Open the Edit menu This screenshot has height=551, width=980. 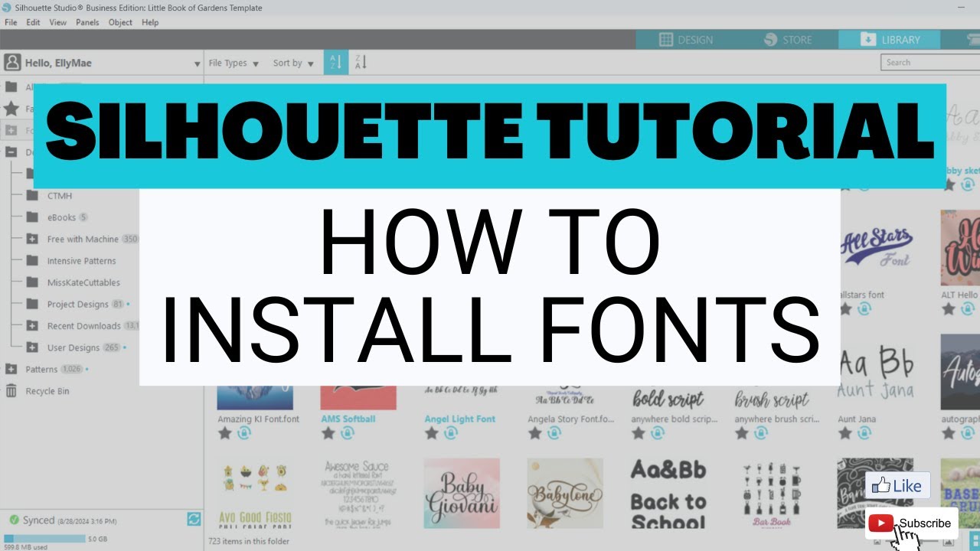tap(33, 22)
